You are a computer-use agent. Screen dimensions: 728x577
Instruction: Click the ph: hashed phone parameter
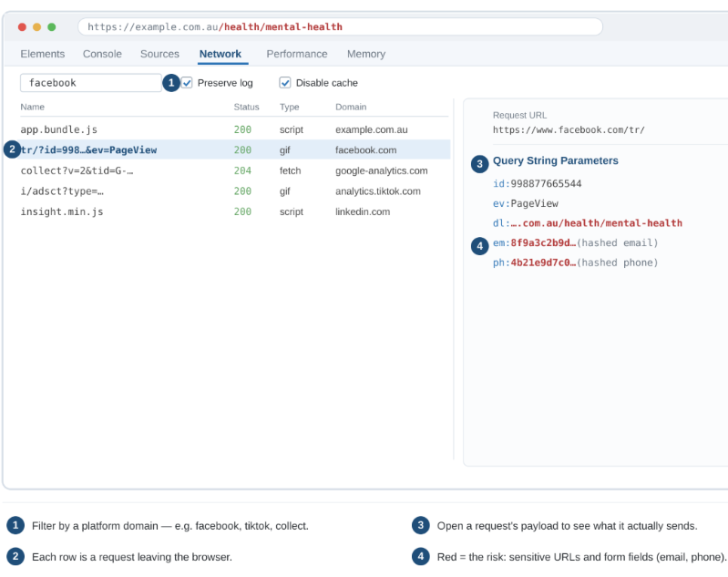click(575, 263)
